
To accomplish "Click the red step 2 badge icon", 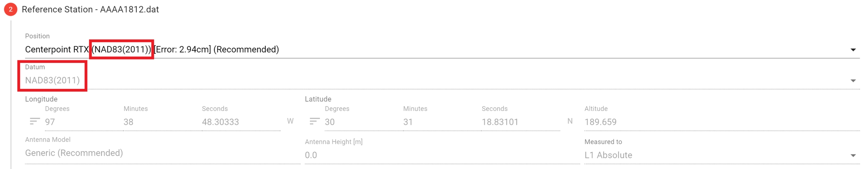I will pyautogui.click(x=11, y=9).
